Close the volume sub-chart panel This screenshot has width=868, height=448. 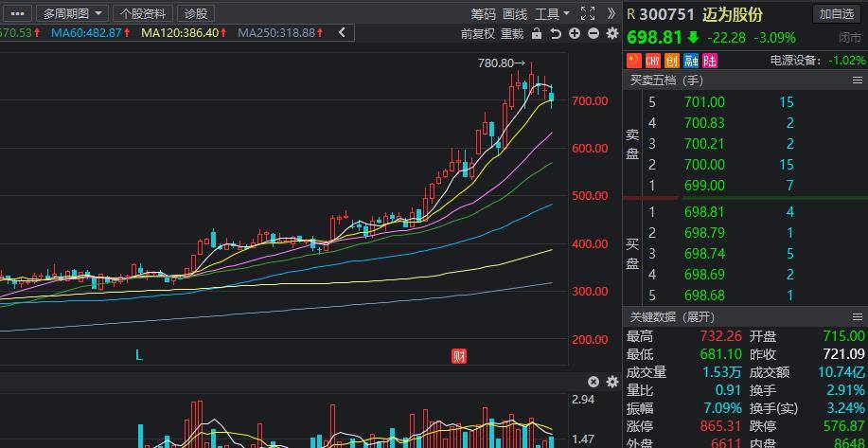(x=593, y=382)
